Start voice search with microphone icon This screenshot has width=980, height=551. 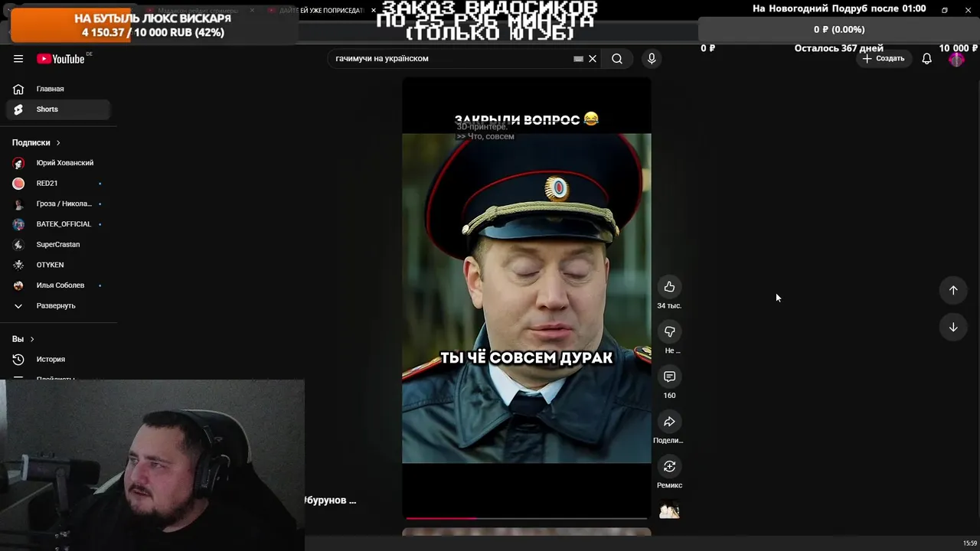[652, 59]
